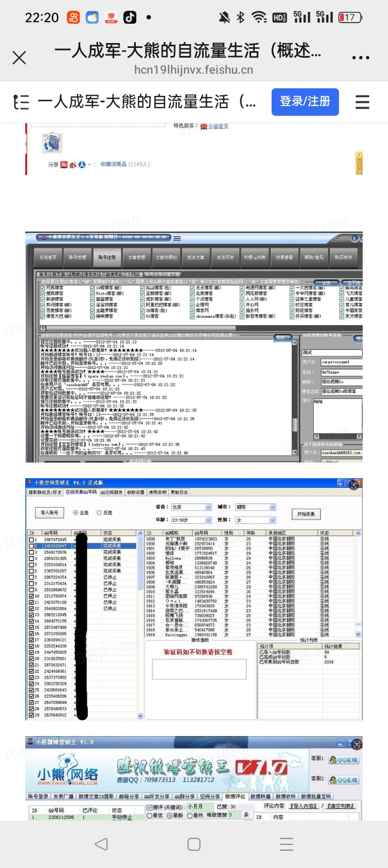The height and width of the screenshot is (868, 388).
Task: Open the document outline list icon
Action: pyautogui.click(x=21, y=102)
